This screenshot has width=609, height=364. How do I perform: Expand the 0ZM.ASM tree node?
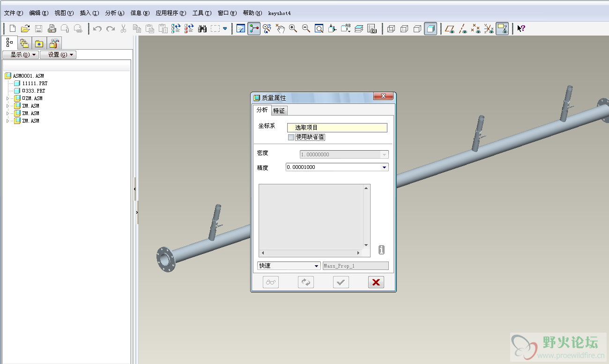pyautogui.click(x=7, y=98)
